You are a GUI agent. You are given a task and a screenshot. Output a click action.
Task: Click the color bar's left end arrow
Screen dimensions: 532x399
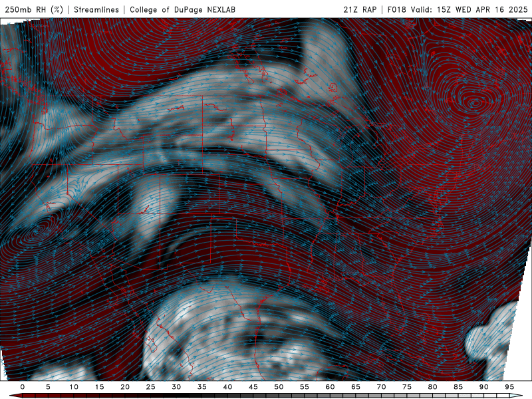15,396
